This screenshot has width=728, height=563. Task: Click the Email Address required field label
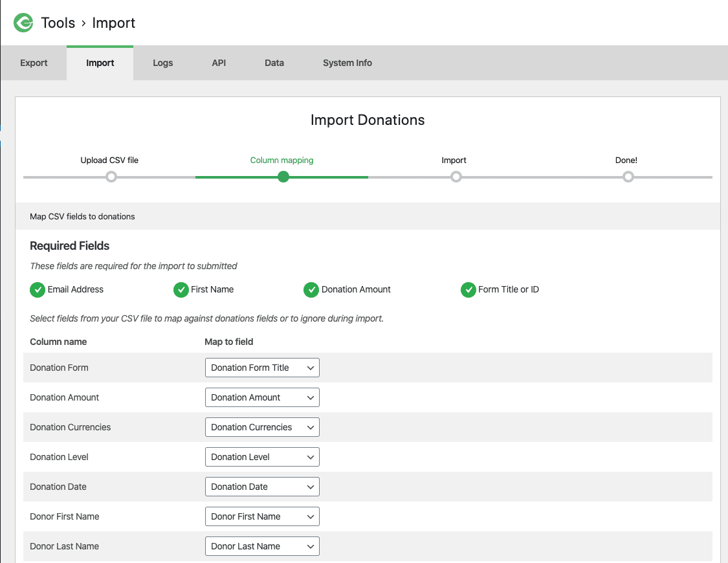[x=75, y=289]
